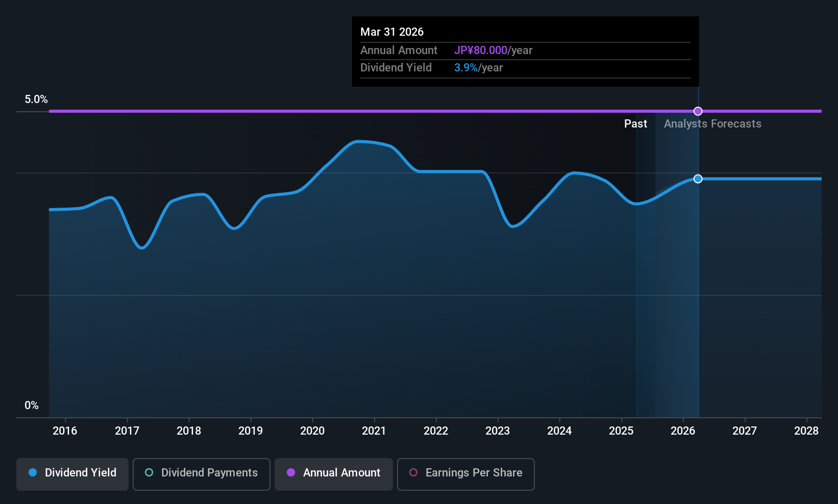838x504 pixels.
Task: Click the 2017 x-axis label
Action: click(127, 431)
